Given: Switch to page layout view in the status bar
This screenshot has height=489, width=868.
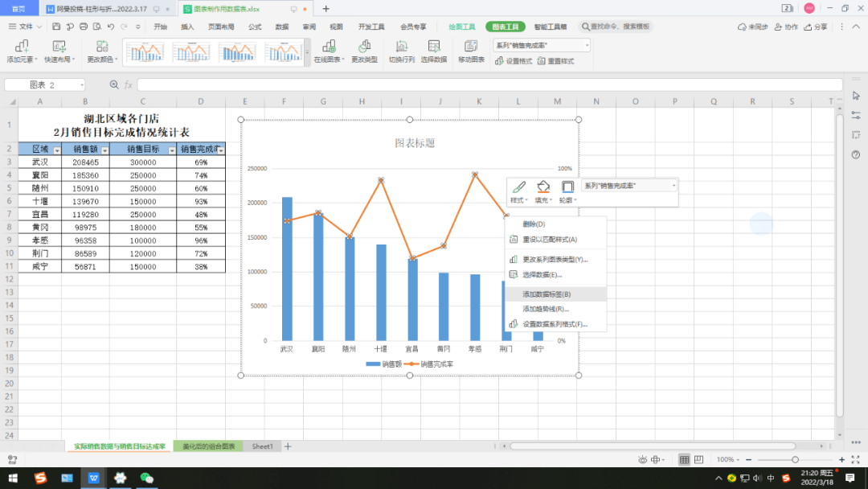Looking at the screenshot, I should 698,459.
